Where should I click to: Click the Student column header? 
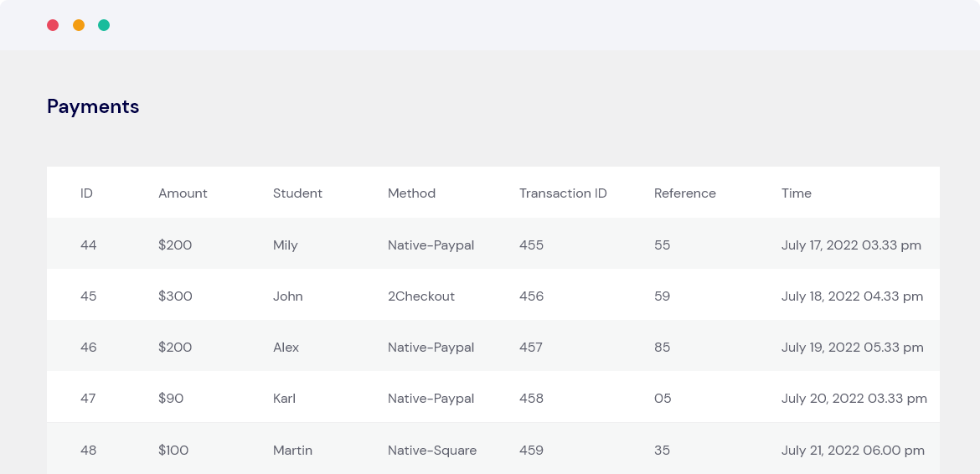(x=297, y=193)
